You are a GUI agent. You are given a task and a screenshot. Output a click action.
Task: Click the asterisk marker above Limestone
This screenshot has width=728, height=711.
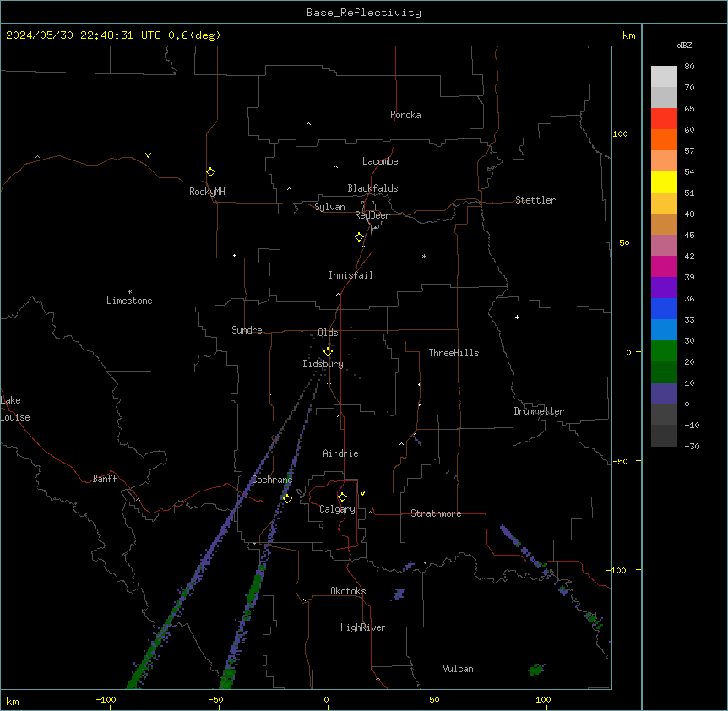[129, 292]
